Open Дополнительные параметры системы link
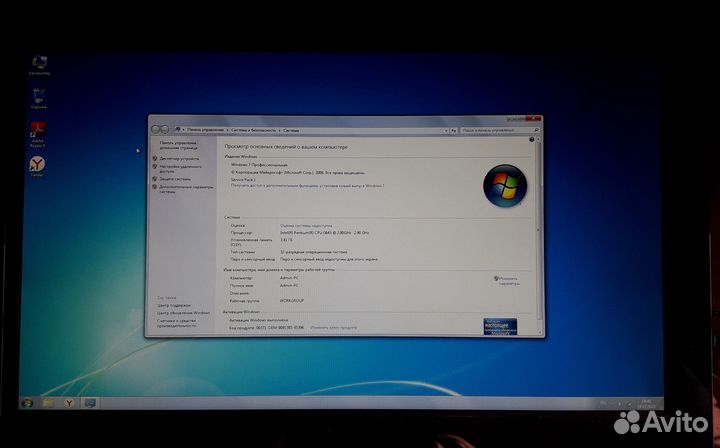Viewport: 720px width, 448px height. (186, 189)
